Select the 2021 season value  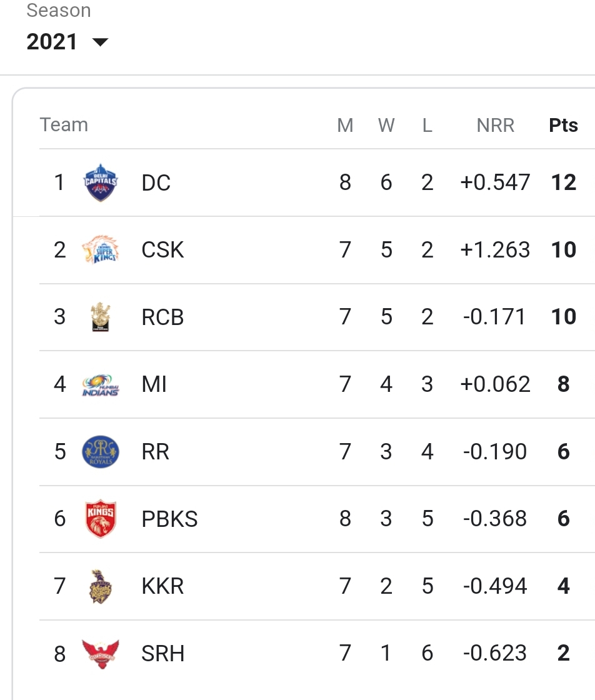[x=52, y=42]
